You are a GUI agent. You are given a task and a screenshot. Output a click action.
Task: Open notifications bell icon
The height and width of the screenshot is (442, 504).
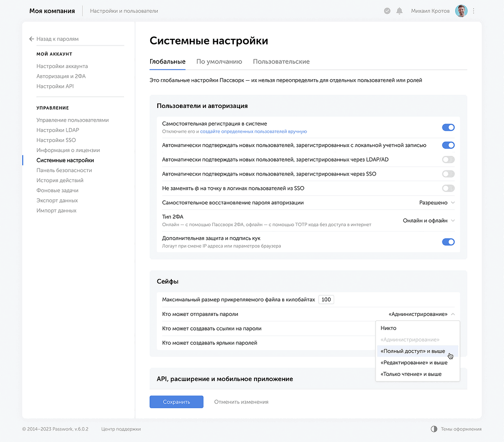[x=400, y=11]
